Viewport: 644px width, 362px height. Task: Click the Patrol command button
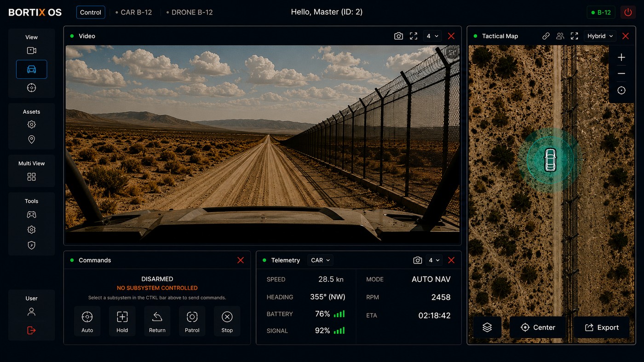(192, 321)
